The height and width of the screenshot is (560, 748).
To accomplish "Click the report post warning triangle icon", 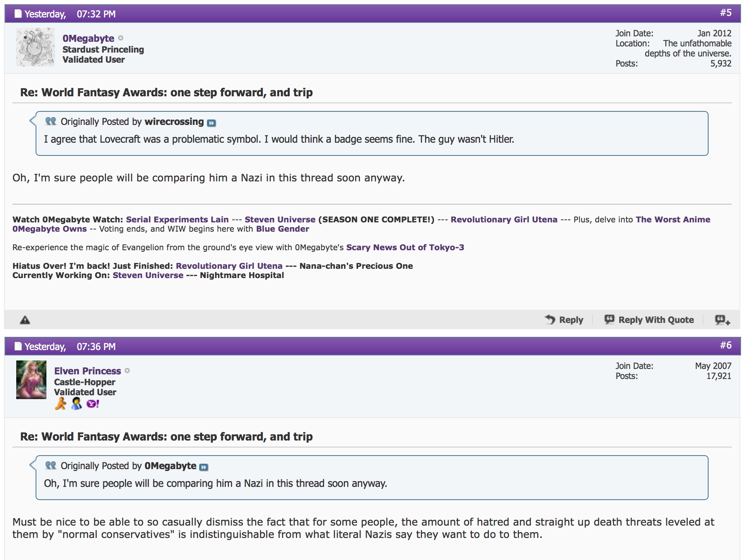I will [25, 320].
